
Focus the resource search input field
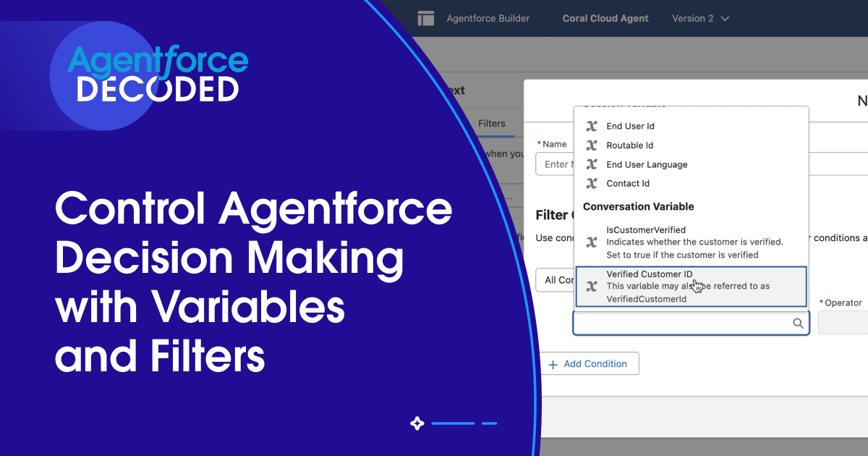(x=691, y=324)
